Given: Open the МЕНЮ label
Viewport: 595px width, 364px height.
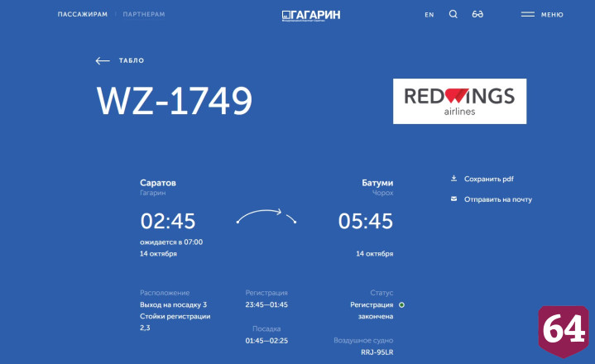Looking at the screenshot, I should 552,15.
